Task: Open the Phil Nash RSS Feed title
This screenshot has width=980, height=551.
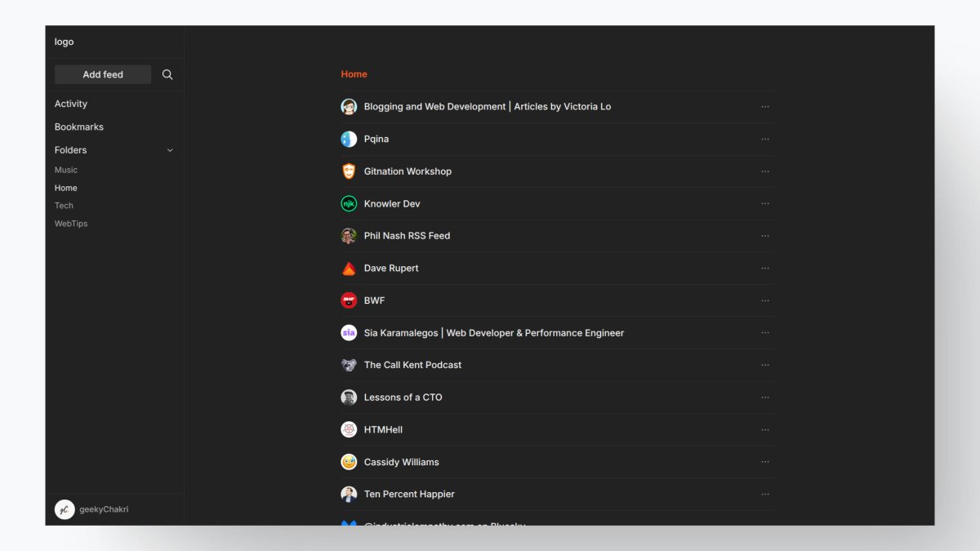Action: (407, 236)
